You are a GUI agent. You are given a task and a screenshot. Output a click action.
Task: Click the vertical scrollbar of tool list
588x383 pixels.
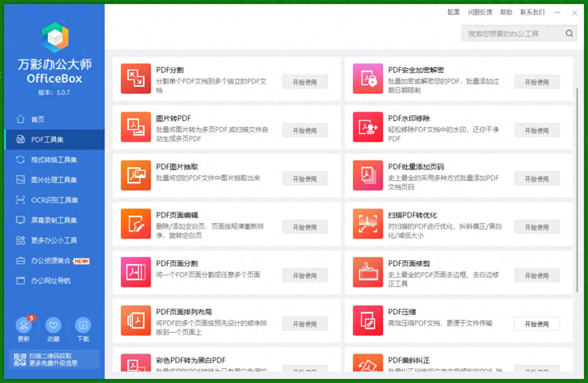[x=577, y=190]
